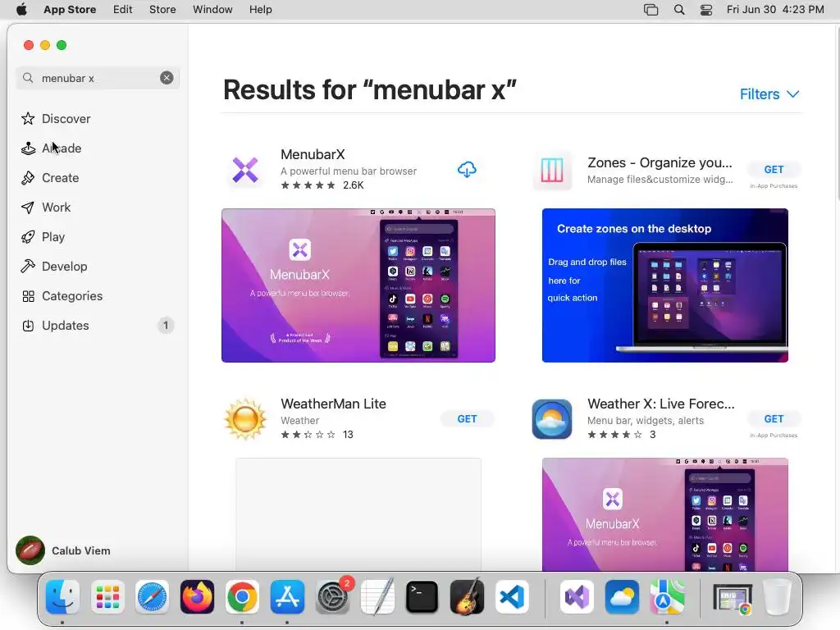Open the minimized Chrome window in the Dock
840x630 pixels.
click(733, 598)
